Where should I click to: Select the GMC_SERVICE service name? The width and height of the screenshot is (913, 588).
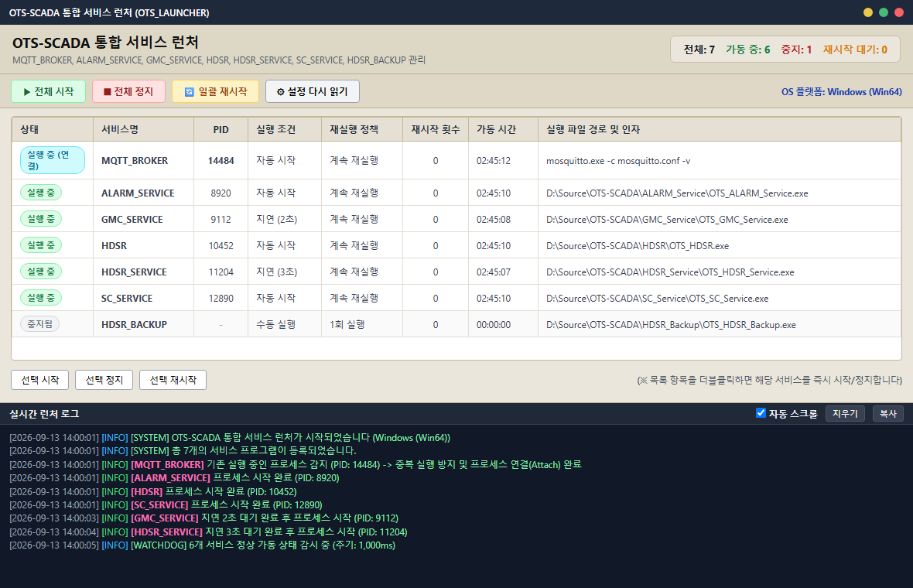[132, 220]
